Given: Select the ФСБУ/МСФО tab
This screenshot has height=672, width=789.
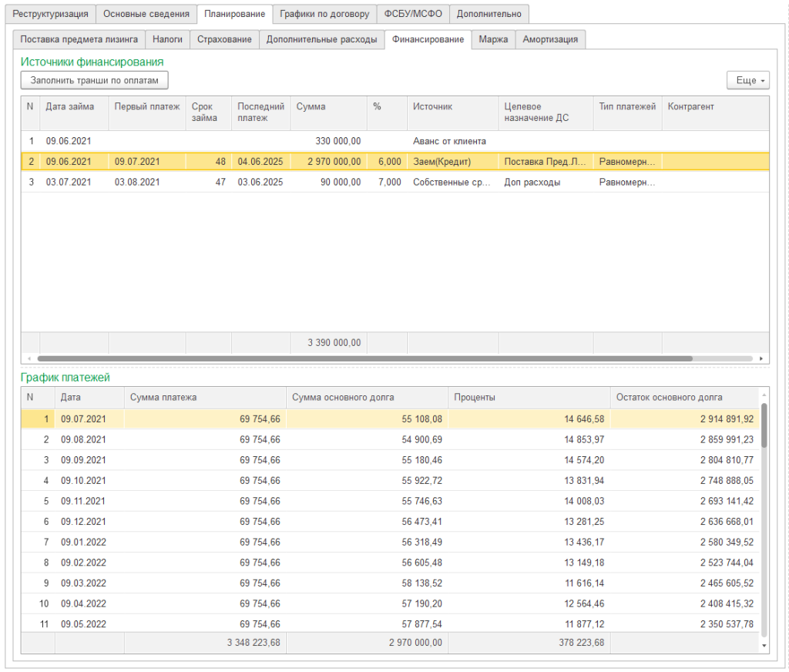Looking at the screenshot, I should point(413,14).
